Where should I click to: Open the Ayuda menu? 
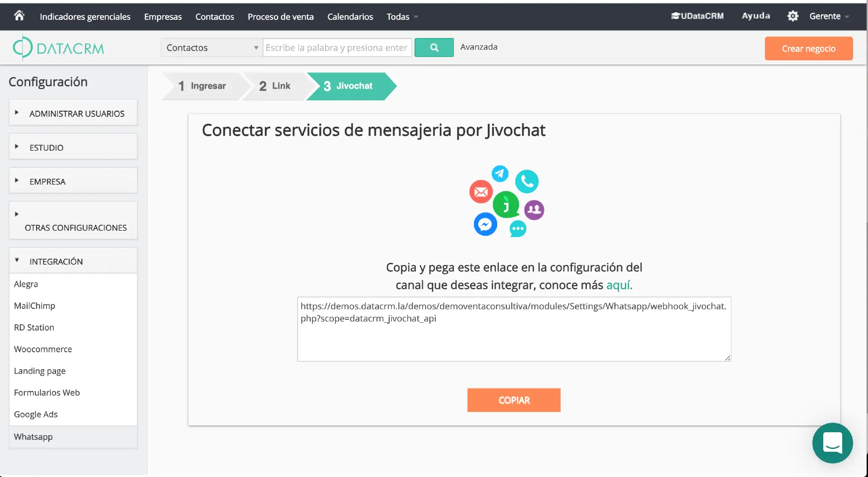[756, 16]
